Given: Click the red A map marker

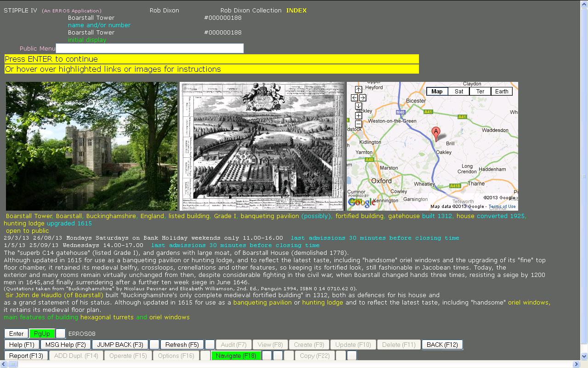Looking at the screenshot, I should click(x=436, y=133).
